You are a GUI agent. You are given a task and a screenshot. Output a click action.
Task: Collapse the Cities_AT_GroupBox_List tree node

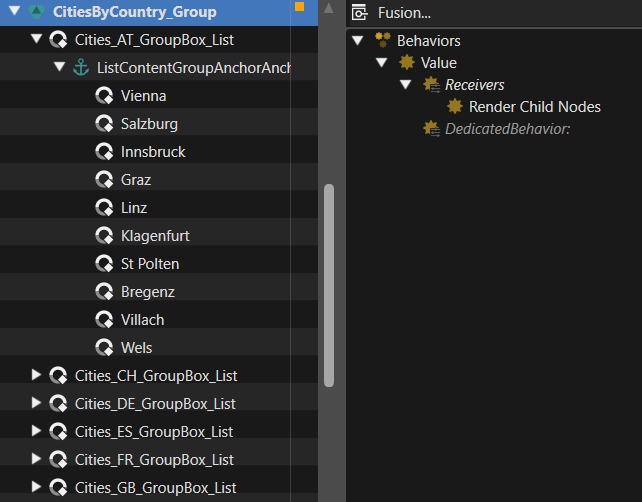[x=36, y=39]
